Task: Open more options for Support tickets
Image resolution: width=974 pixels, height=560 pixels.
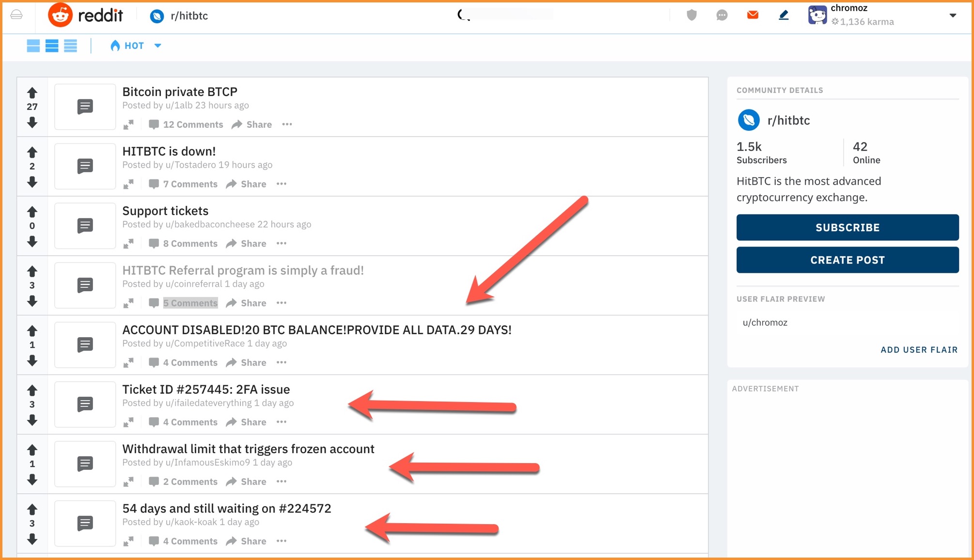Action: pyautogui.click(x=282, y=244)
